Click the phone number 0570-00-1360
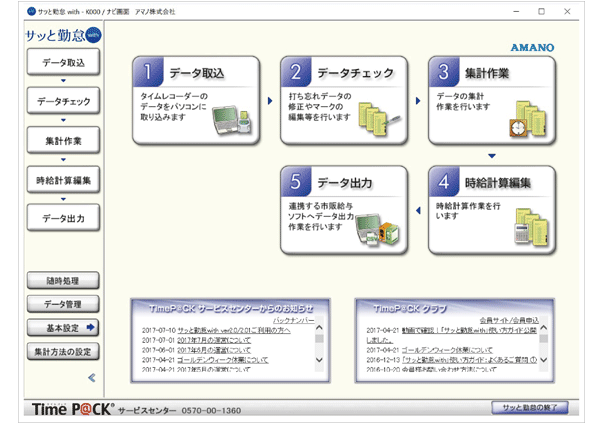Image resolution: width=600 pixels, height=425 pixels. (211, 411)
